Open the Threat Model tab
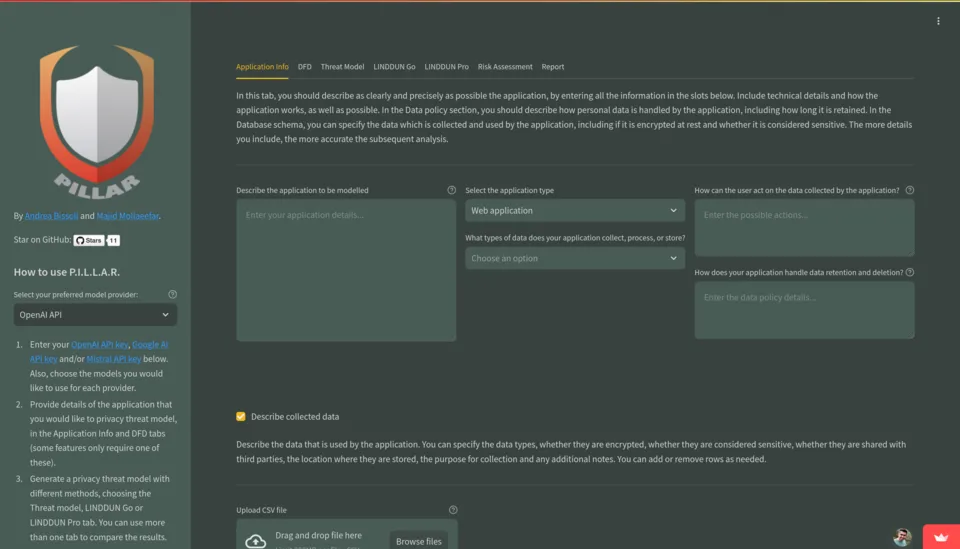 342,67
